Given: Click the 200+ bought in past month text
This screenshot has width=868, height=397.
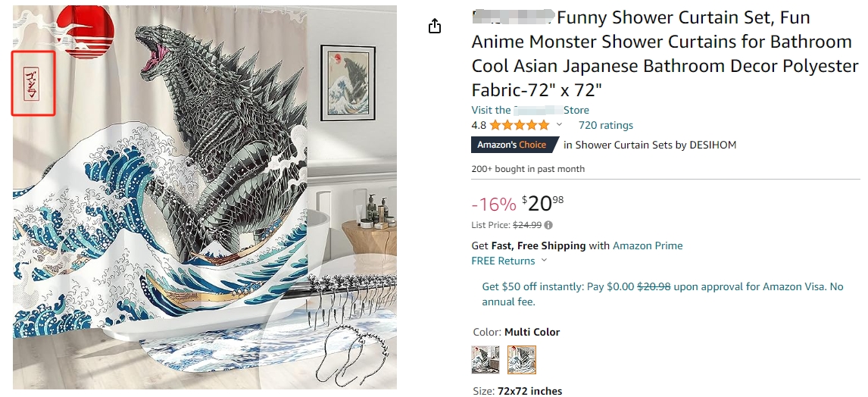Looking at the screenshot, I should coord(528,169).
